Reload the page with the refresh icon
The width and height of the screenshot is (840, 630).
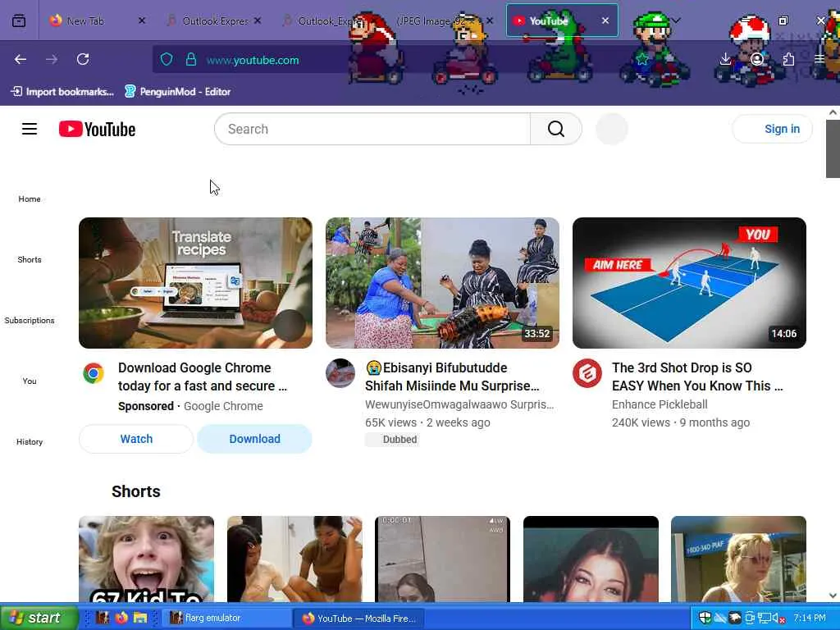tap(83, 59)
